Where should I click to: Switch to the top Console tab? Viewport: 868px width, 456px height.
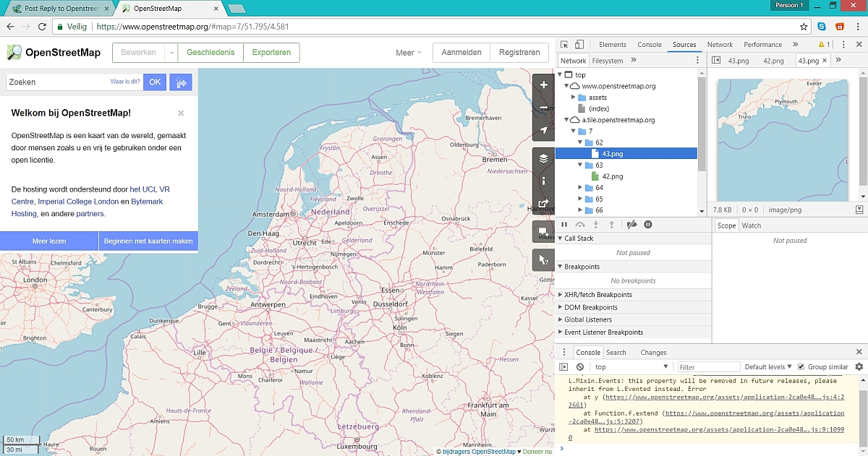point(650,45)
